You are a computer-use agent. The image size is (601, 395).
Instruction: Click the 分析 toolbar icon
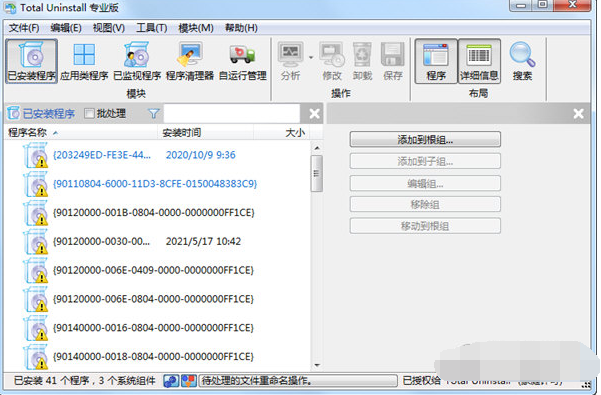290,61
